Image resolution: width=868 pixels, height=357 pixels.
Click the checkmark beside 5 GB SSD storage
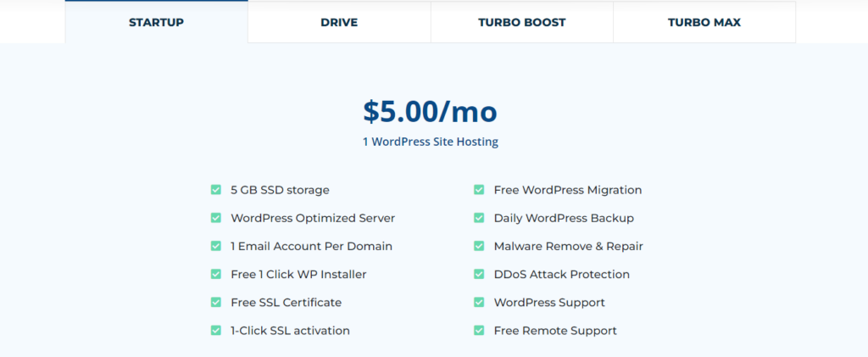(x=216, y=190)
